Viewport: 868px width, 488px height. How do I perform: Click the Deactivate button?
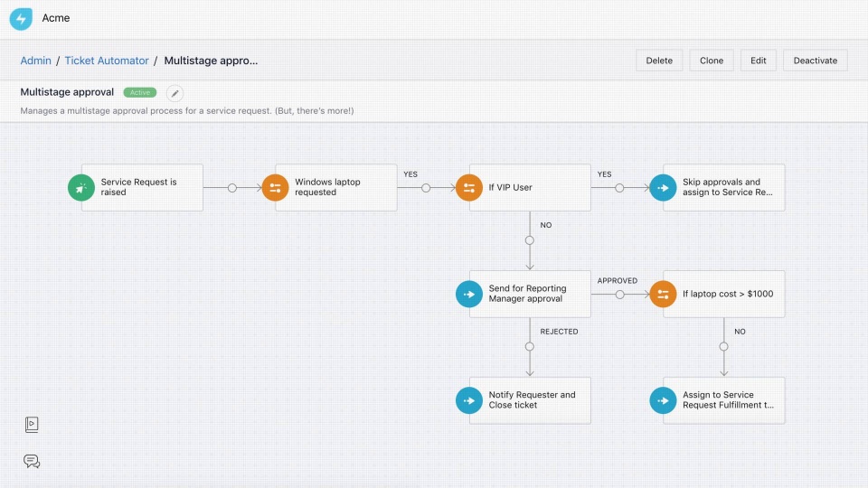pyautogui.click(x=815, y=61)
